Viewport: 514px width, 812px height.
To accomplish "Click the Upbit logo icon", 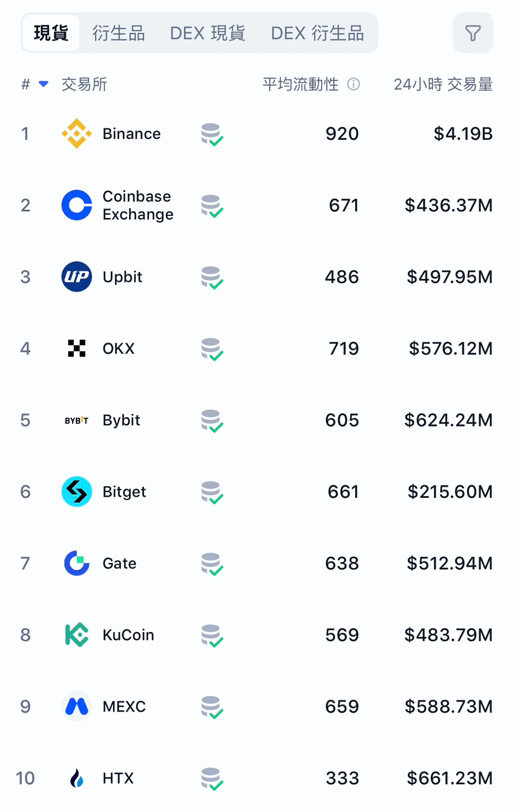I will click(x=77, y=277).
